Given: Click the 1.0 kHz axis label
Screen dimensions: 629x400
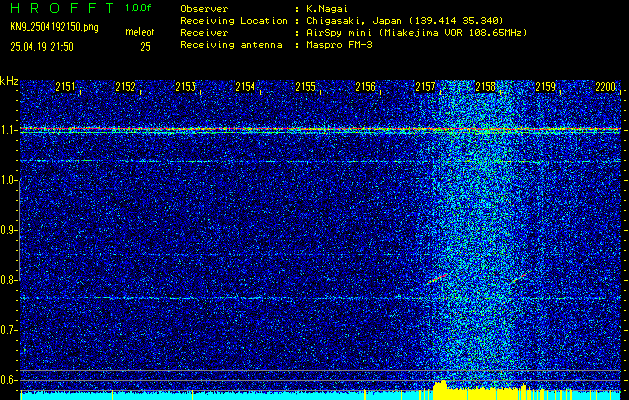Looking at the screenshot, I should [x=7, y=180].
